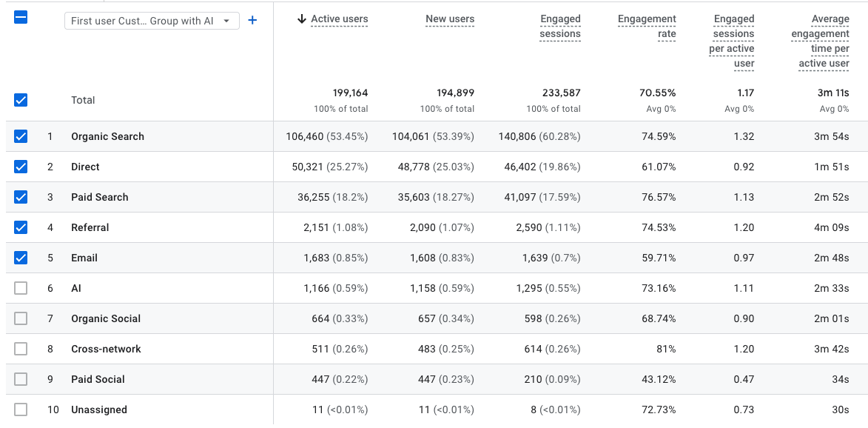Viewport: 868px width, 428px height.
Task: Click the plus icon to add dimension
Action: 252,21
